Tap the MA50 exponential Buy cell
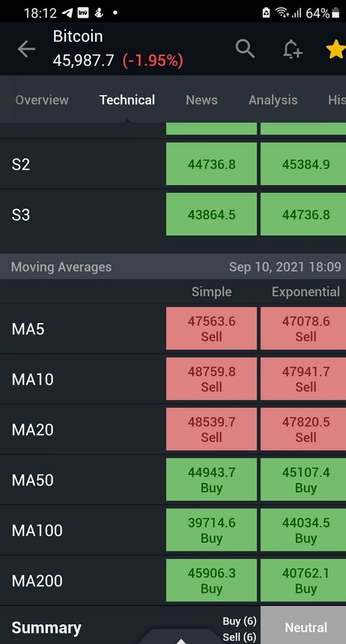This screenshot has width=346, height=644. click(304, 480)
